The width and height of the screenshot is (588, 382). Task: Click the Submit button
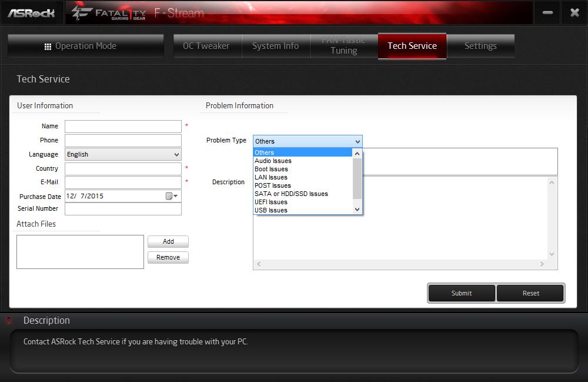tap(462, 293)
